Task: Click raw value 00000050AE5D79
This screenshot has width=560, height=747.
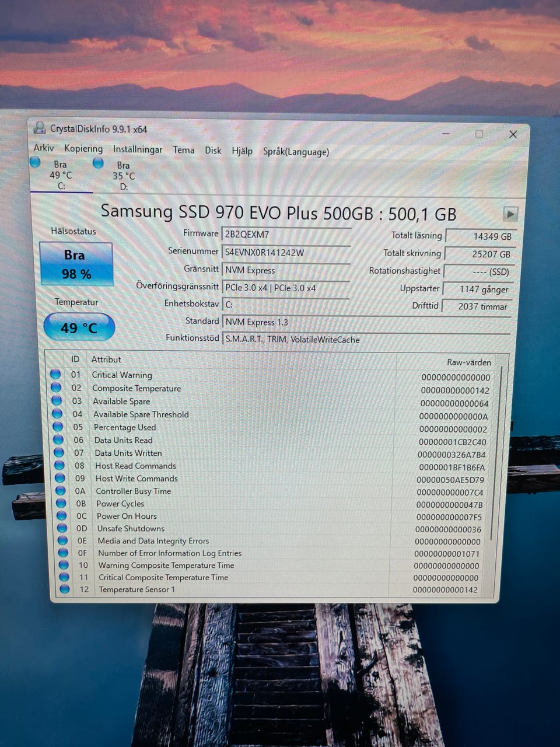Action: (450, 480)
